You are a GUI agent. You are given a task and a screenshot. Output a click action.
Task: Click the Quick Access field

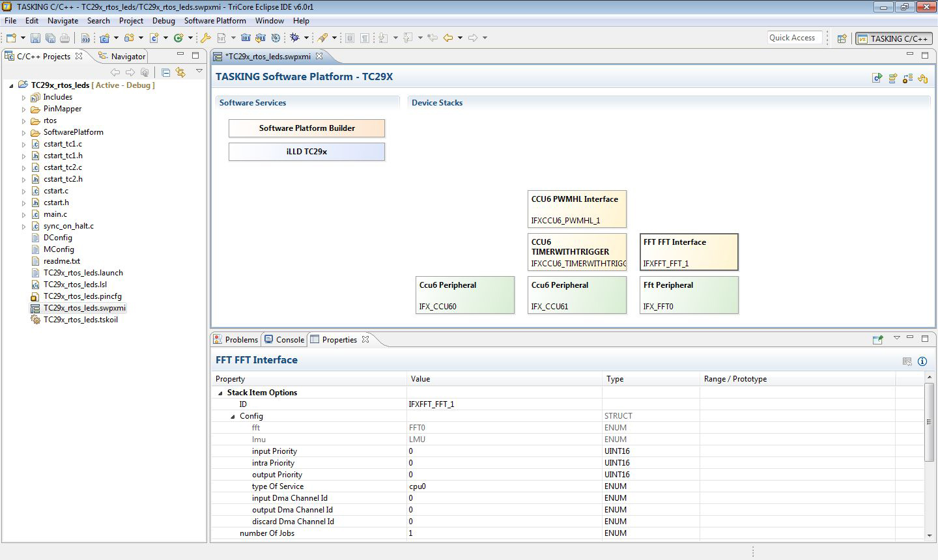coord(794,38)
